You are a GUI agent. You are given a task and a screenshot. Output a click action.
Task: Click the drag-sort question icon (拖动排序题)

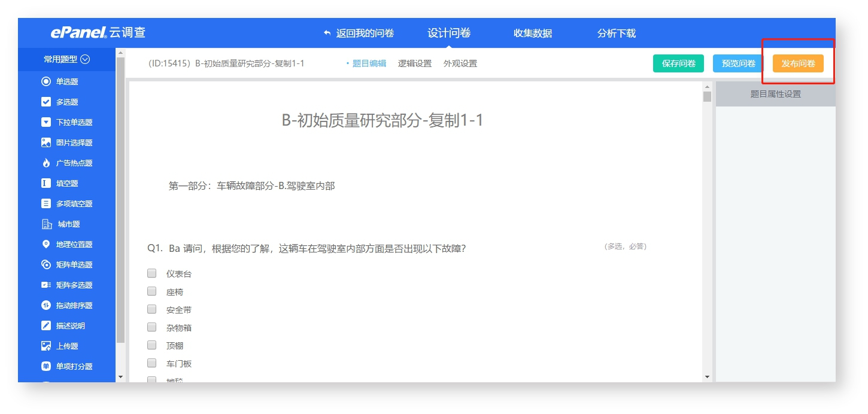click(46, 305)
